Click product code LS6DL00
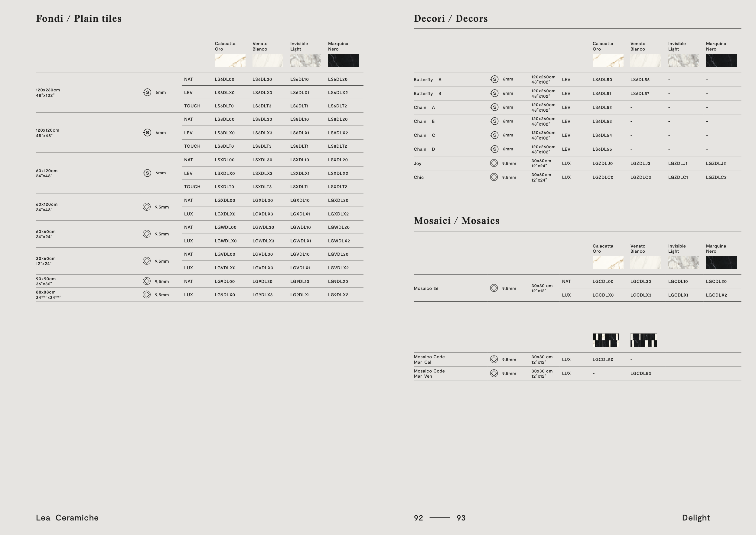The height and width of the screenshot is (535, 756). [x=225, y=79]
